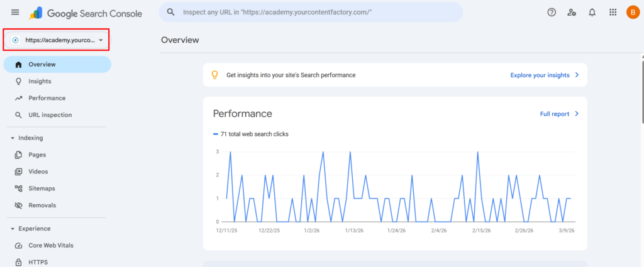Click the lightbulb insights banner icon
644x267 pixels.
pos(214,75)
